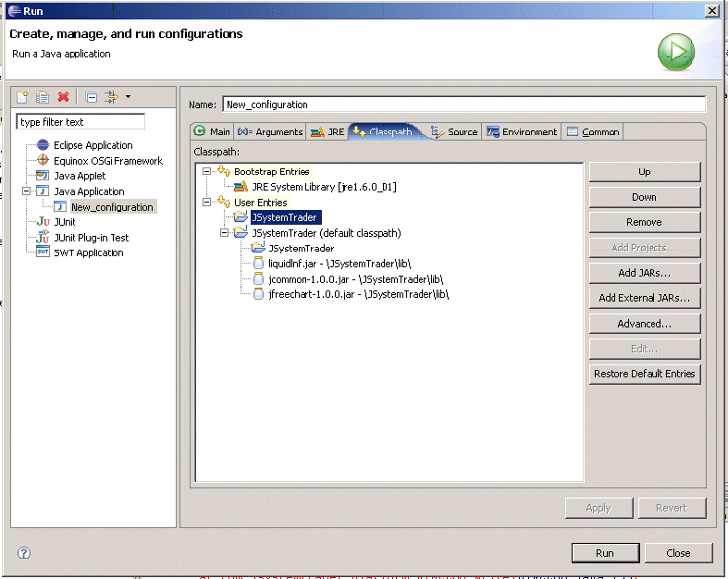Click the Name input field
728x579 pixels.
coord(463,105)
